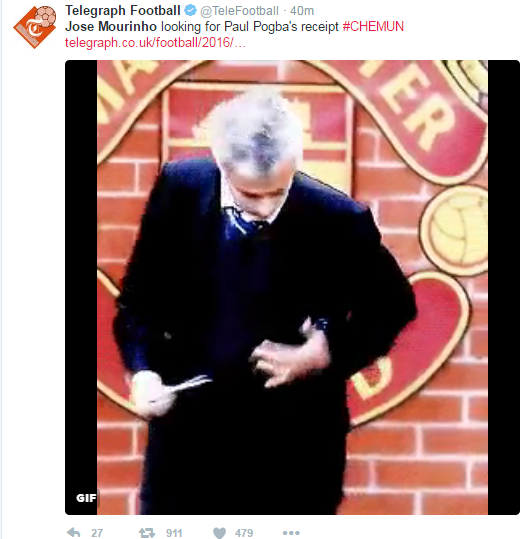
Task: Open the Telegraph Football display name
Action: pyautogui.click(x=123, y=11)
